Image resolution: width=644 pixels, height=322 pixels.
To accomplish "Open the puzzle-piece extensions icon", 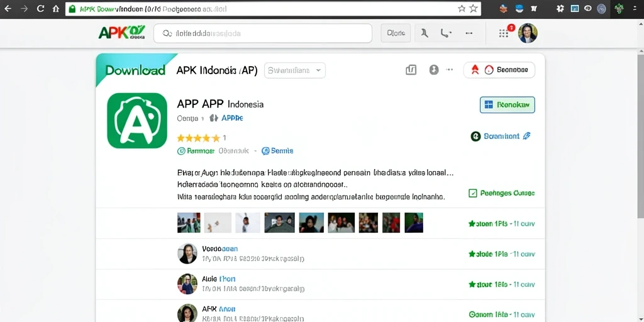I will (x=560, y=9).
